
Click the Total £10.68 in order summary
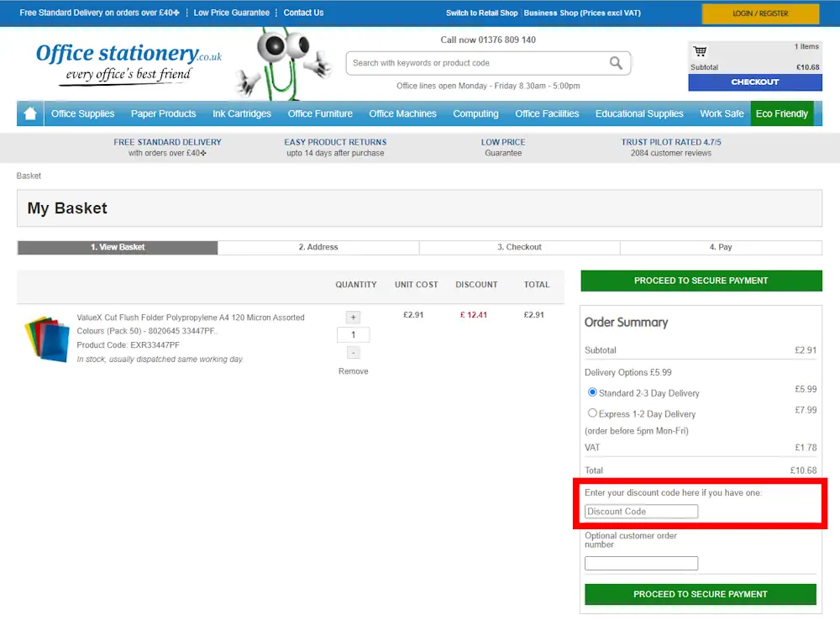pyautogui.click(x=803, y=470)
